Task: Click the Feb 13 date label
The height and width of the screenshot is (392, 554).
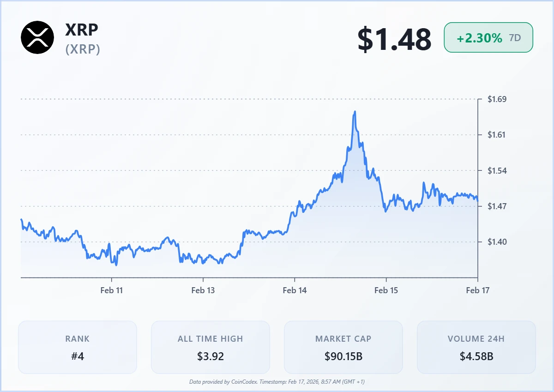Action: tap(204, 290)
